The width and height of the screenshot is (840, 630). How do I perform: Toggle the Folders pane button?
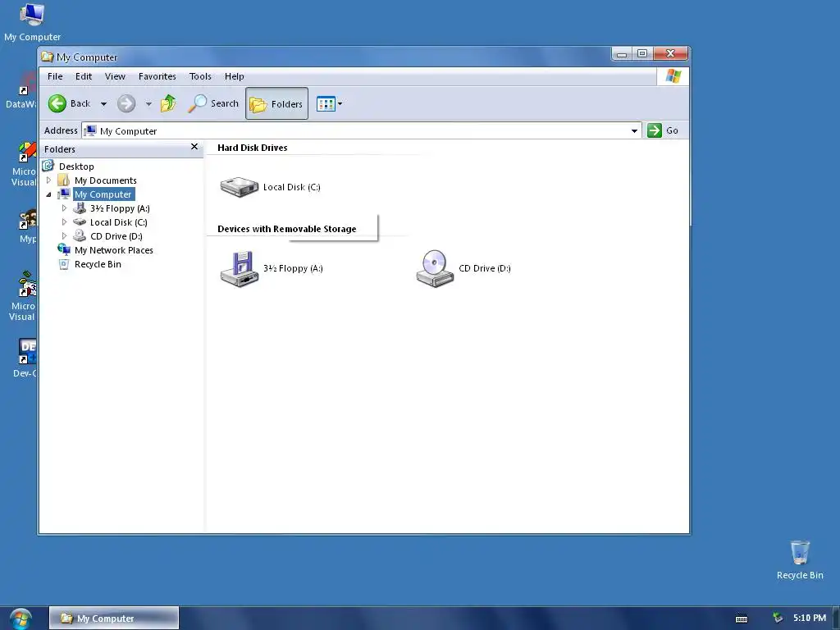pyautogui.click(x=277, y=103)
